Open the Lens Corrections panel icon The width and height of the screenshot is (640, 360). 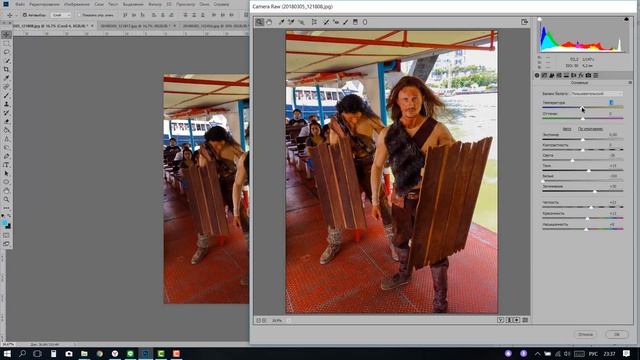click(573, 76)
